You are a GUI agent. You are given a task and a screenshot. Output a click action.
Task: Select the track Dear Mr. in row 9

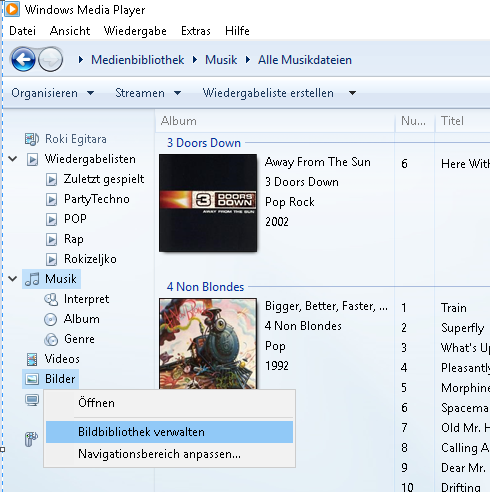(x=463, y=468)
